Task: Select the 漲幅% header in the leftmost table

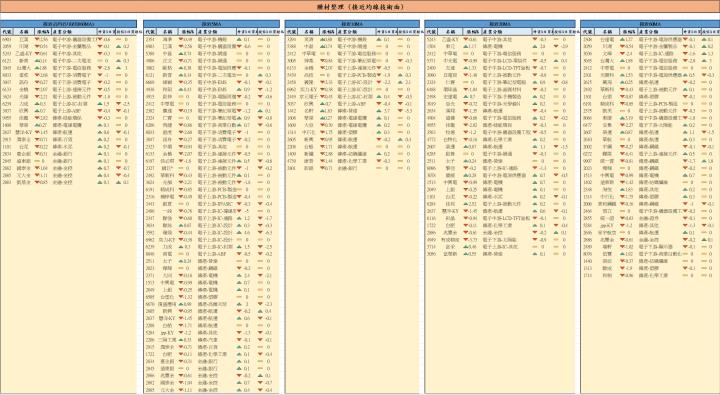Action: click(x=43, y=32)
